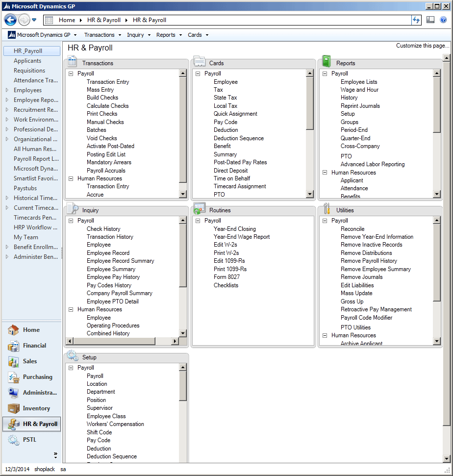Open the Reports menu
The height and width of the screenshot is (476, 453).
click(x=169, y=35)
